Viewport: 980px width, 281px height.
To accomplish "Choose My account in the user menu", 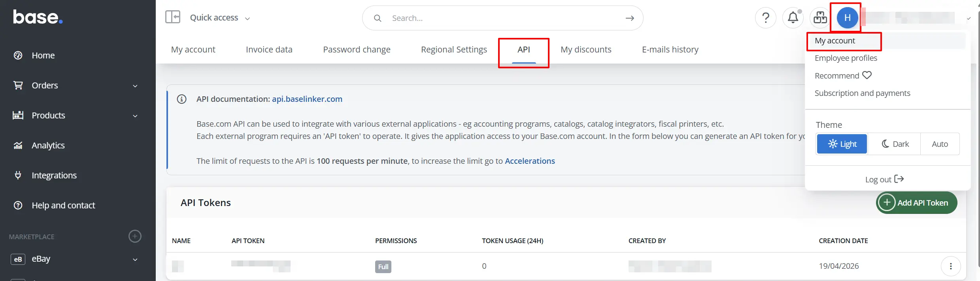I will click(x=835, y=41).
